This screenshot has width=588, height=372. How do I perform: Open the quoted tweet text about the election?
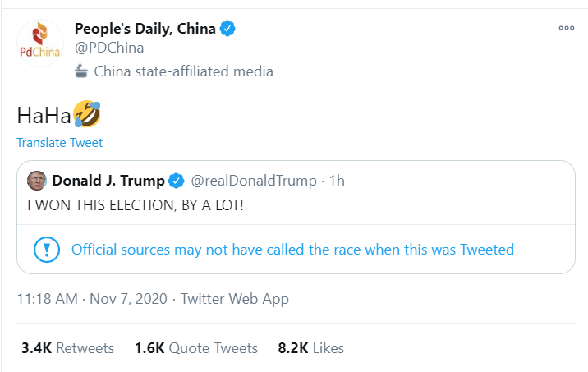point(135,204)
